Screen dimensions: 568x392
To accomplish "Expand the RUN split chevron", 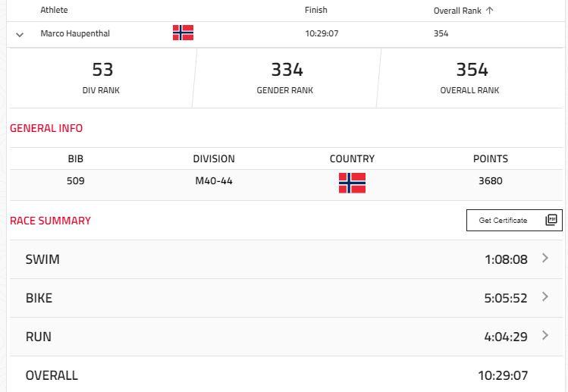I will [544, 335].
